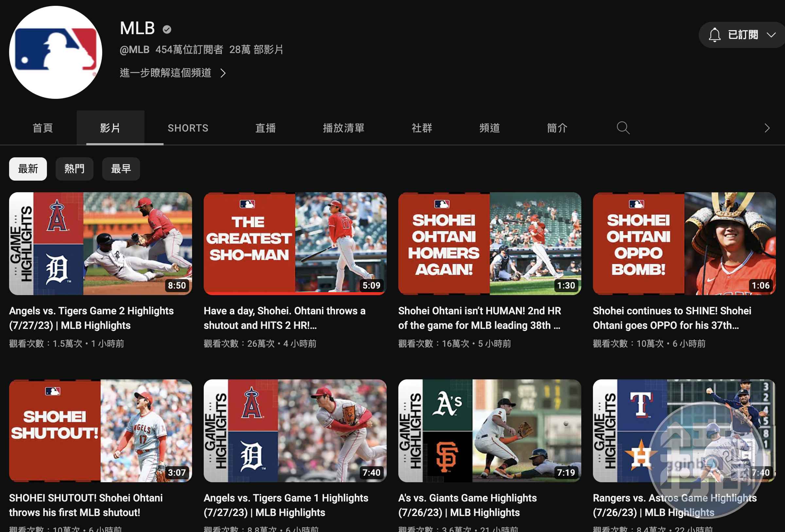785x532 pixels.
Task: Click title SHOHEI SHUTOUT! Shohei Ohtani throws
Action: (x=86, y=505)
